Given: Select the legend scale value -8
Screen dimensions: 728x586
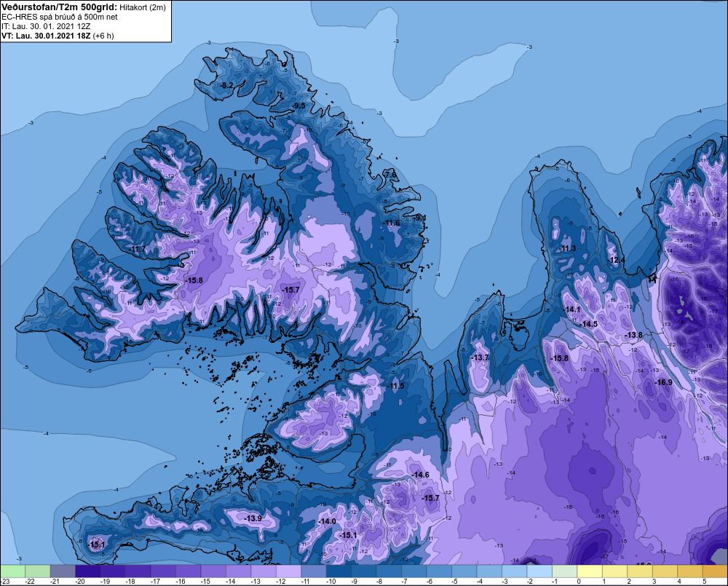Looking at the screenshot, I should (x=379, y=582).
